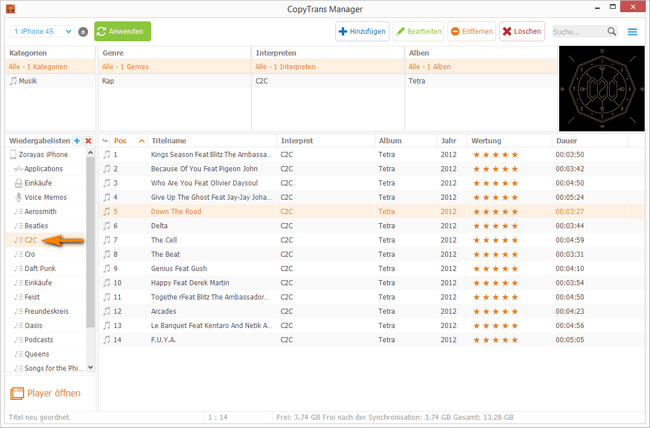Sort by Titelname column header
The height and width of the screenshot is (428, 650).
pos(212,141)
